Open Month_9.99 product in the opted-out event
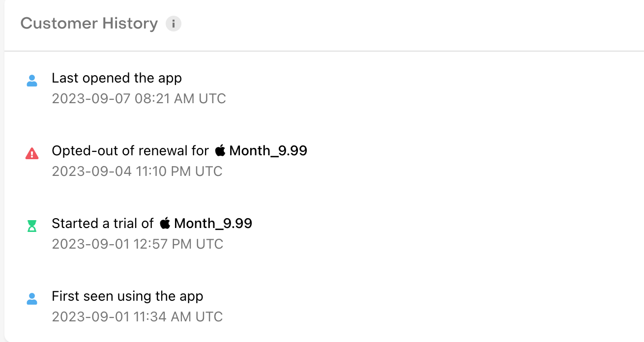The image size is (644, 342). (x=268, y=151)
